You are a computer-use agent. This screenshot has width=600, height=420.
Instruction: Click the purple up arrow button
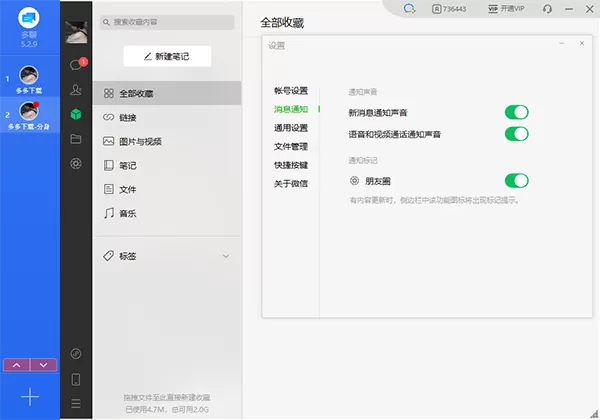[x=16, y=365]
